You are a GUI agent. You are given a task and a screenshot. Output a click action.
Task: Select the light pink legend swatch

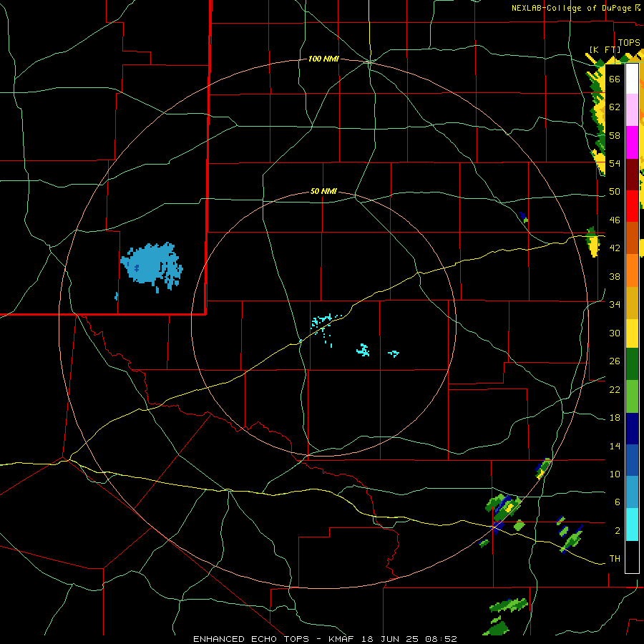(632, 110)
